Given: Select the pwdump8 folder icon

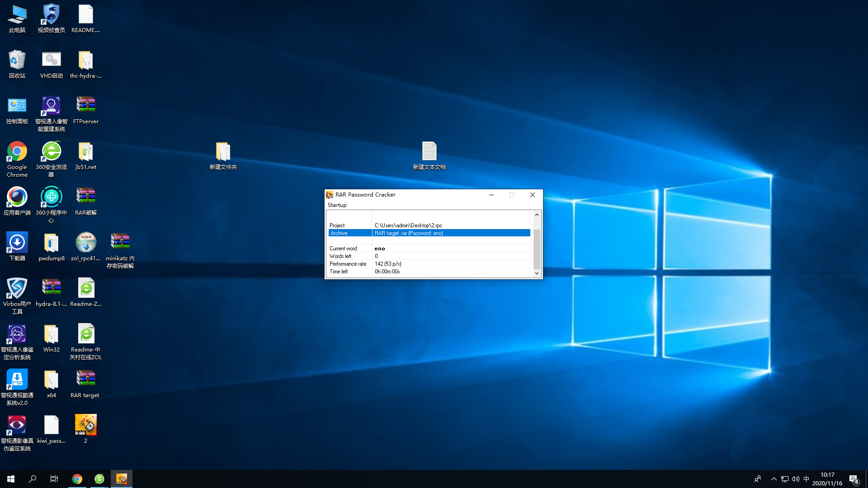Looking at the screenshot, I should 51,242.
